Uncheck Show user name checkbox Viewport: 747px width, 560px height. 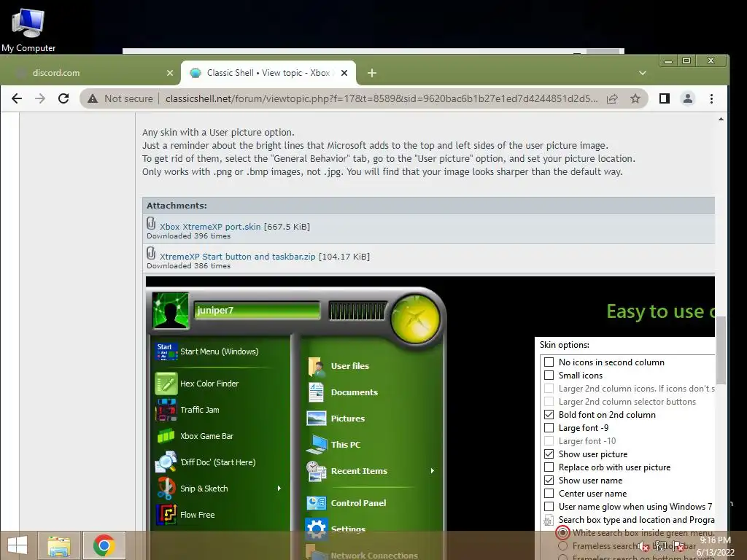tap(549, 481)
